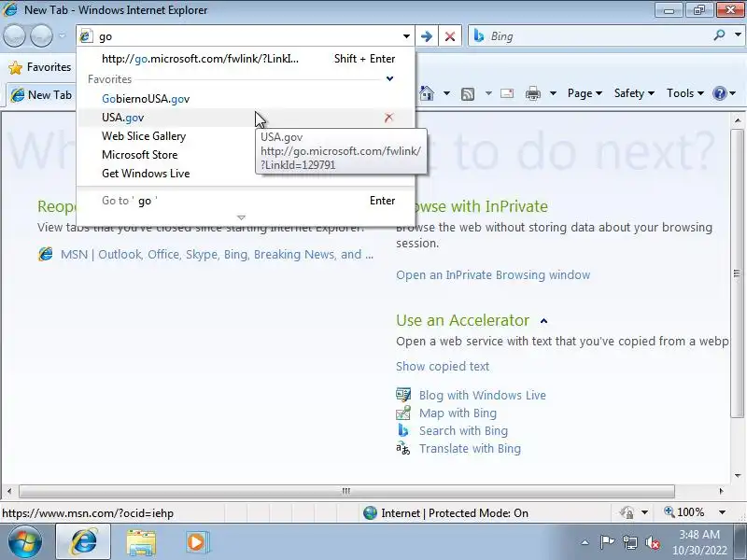This screenshot has width=747, height=560.
Task: Open Windows Media Player from taskbar
Action: (x=196, y=542)
